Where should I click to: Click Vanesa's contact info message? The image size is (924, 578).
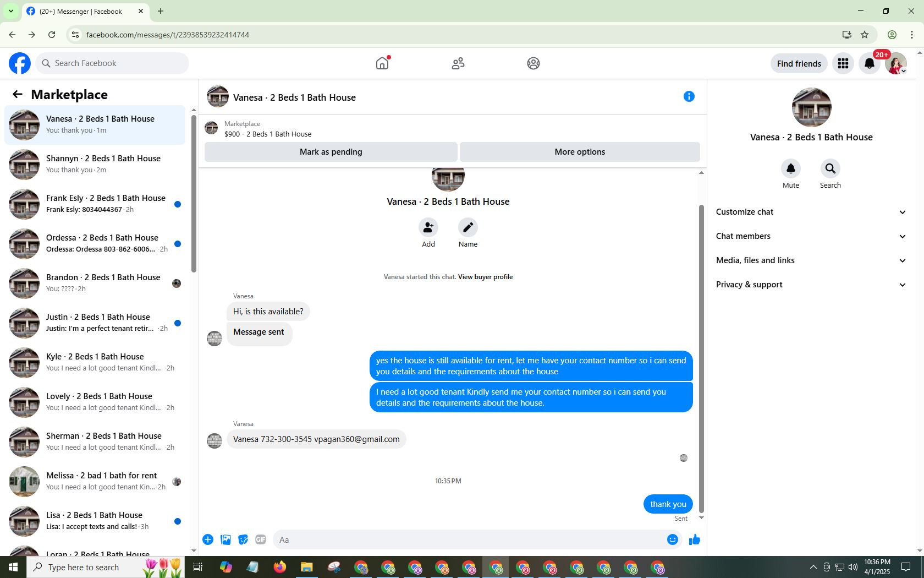(316, 439)
